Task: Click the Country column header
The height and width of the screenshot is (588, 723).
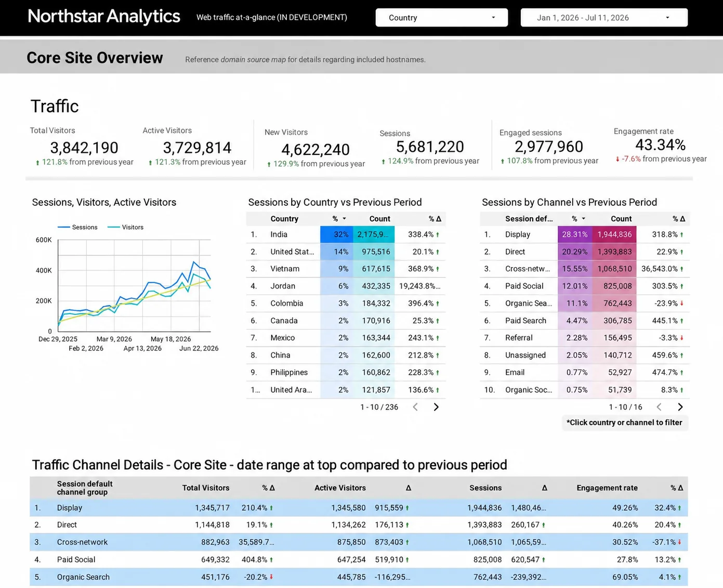Action: coord(284,219)
